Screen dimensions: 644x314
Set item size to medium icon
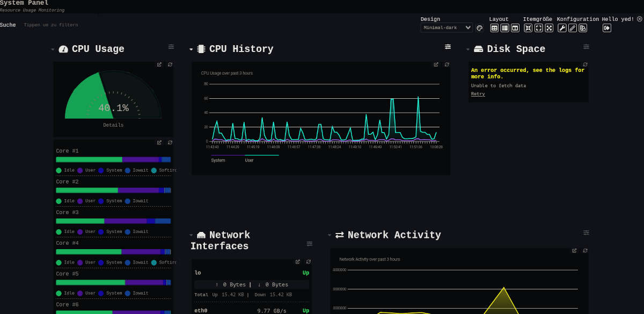point(539,28)
